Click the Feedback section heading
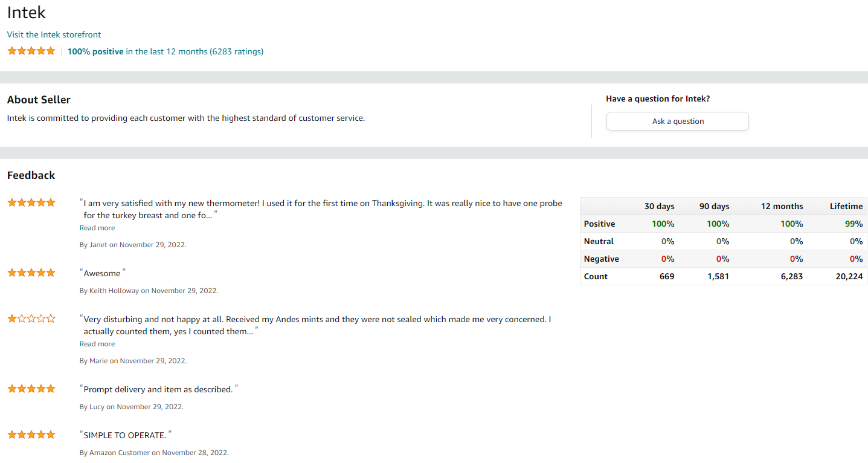Image resolution: width=868 pixels, height=463 pixels. pos(31,175)
